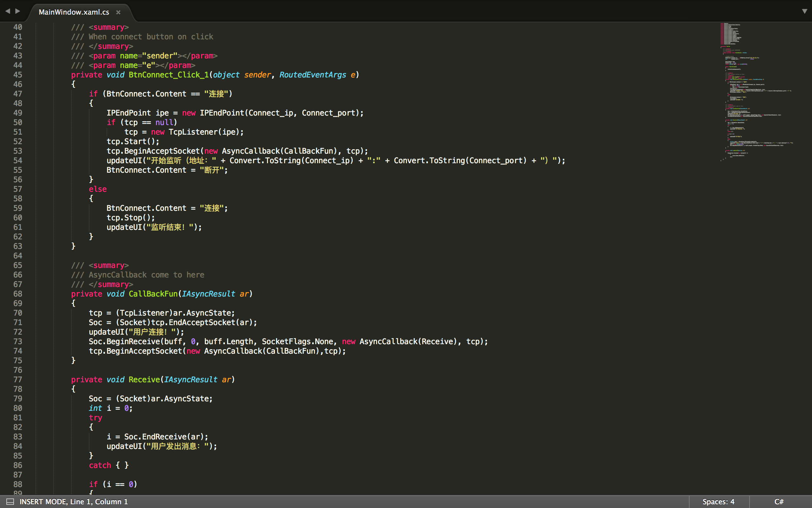Toggle the side bar panel icon
Viewport: 812px width, 508px height.
[x=10, y=502]
